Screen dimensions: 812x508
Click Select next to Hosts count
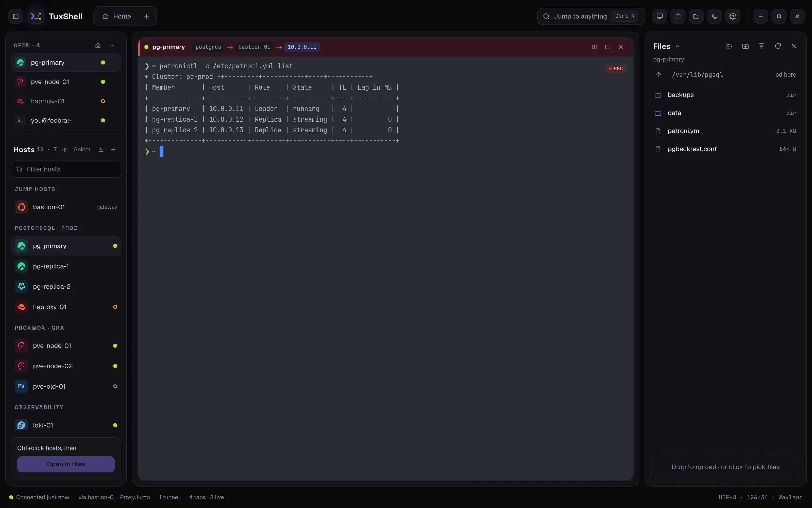coord(82,150)
